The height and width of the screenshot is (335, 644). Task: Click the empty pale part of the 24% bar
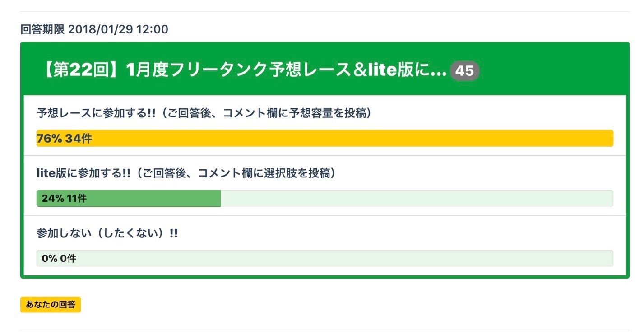coord(415,199)
